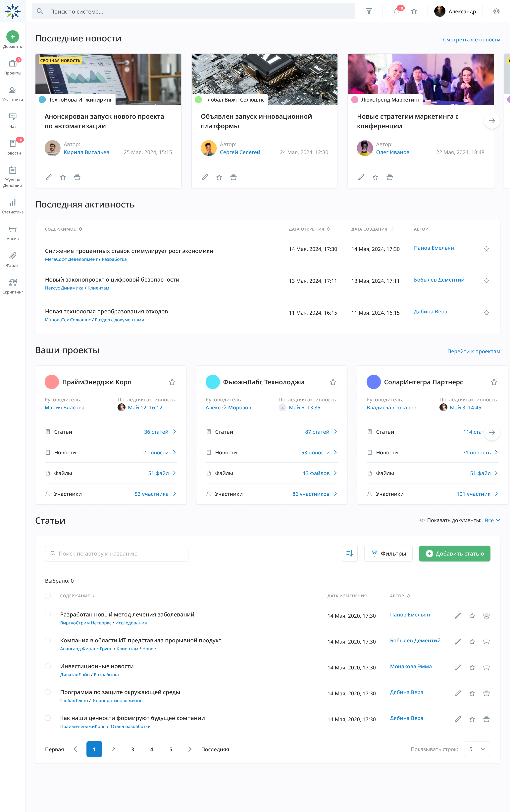Viewport: 510px width, 812px height.
Task: Open Смотреть все новости link
Action: coord(471,39)
